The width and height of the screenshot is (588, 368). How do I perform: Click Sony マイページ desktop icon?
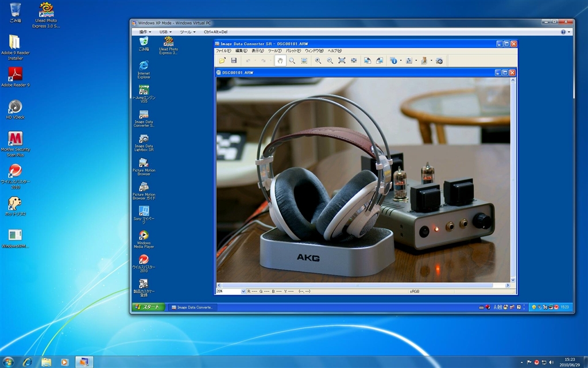144,215
